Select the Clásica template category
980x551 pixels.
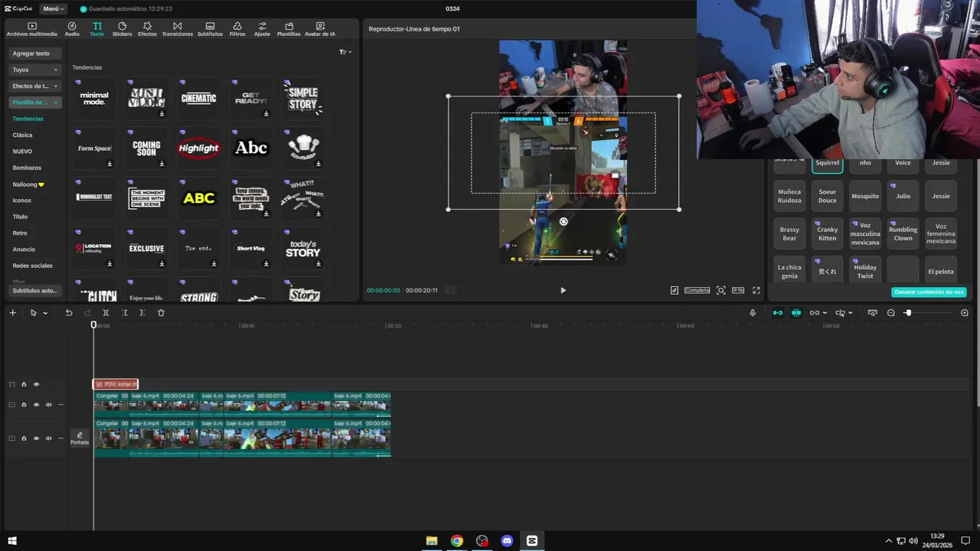point(23,135)
